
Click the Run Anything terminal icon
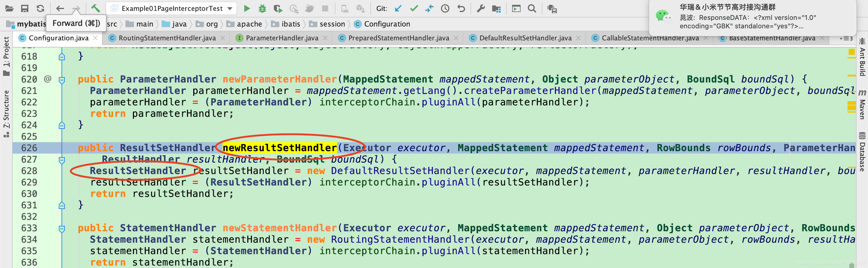tap(516, 8)
